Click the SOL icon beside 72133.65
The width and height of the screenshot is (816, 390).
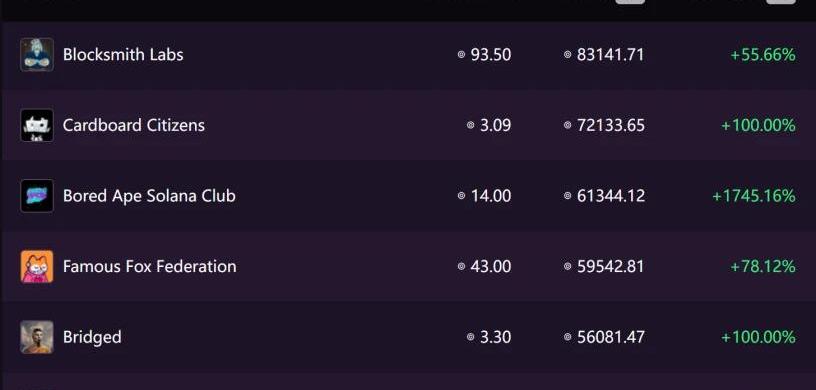[568, 125]
